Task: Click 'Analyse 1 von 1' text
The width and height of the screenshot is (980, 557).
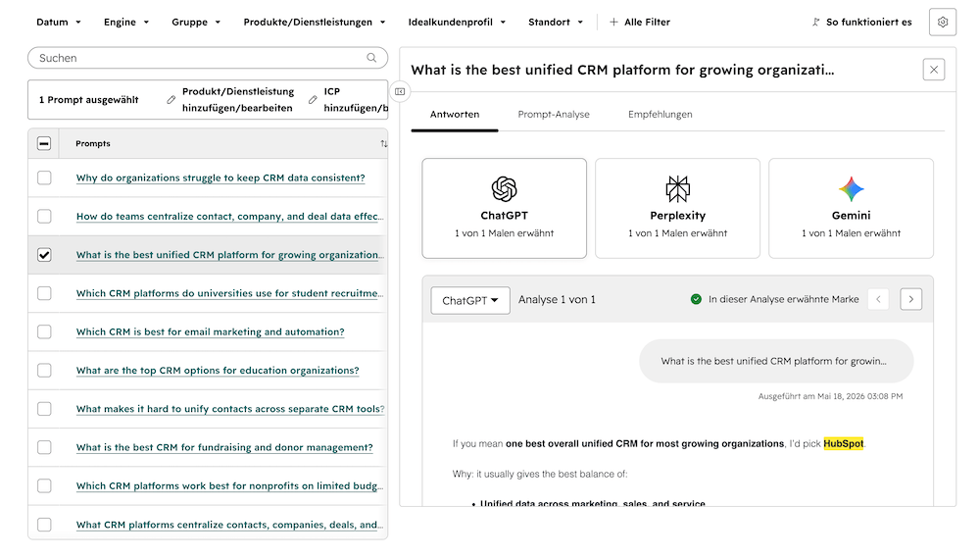Action: (x=557, y=299)
